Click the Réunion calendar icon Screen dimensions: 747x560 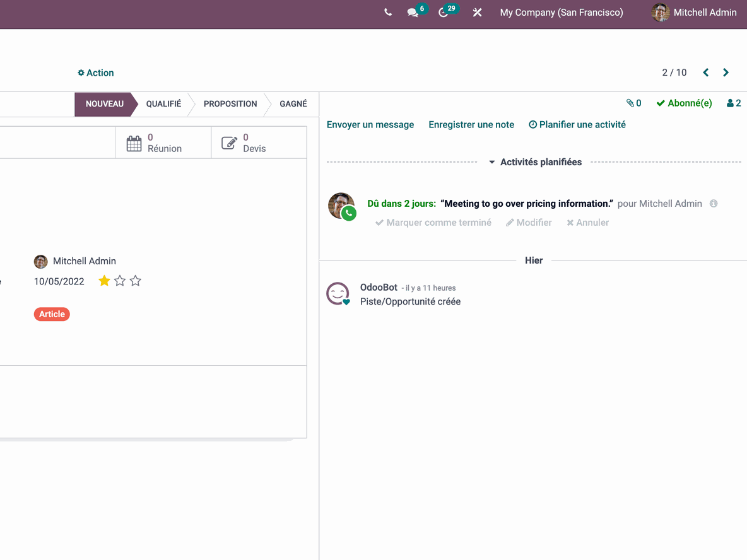(134, 143)
